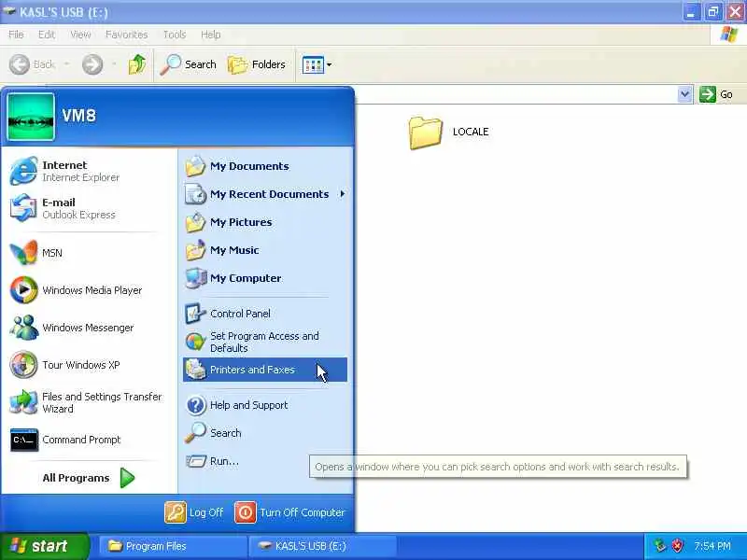Image resolution: width=747 pixels, height=560 pixels.
Task: Click the KASL'S USB drive title icon
Action: [9, 11]
